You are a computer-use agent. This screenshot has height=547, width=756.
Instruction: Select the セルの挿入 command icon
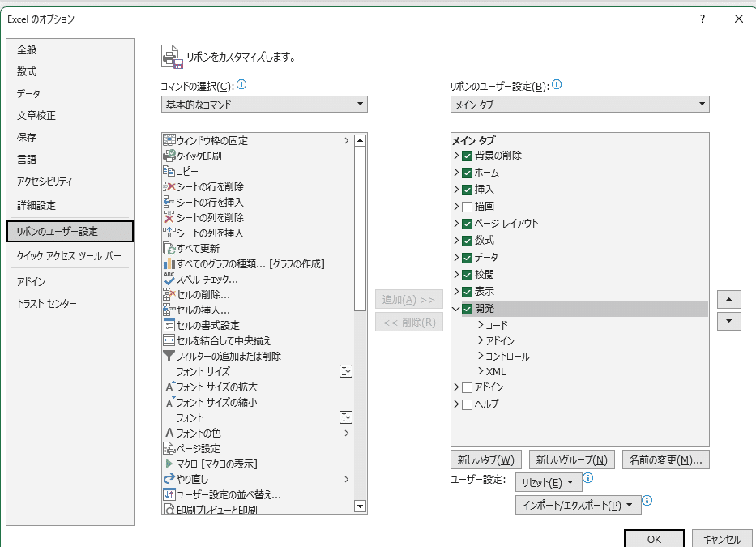click(169, 310)
